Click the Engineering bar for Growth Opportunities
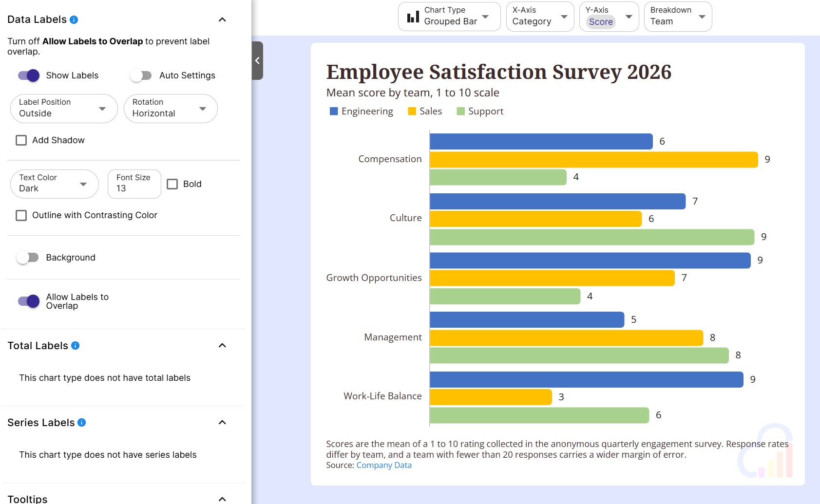 coord(591,261)
